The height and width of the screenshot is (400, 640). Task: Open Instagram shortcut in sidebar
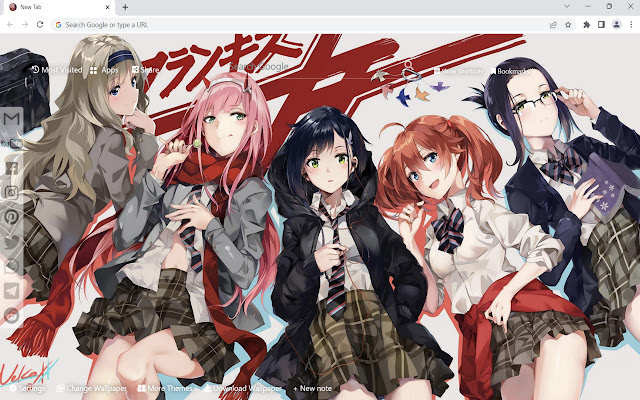click(x=11, y=192)
